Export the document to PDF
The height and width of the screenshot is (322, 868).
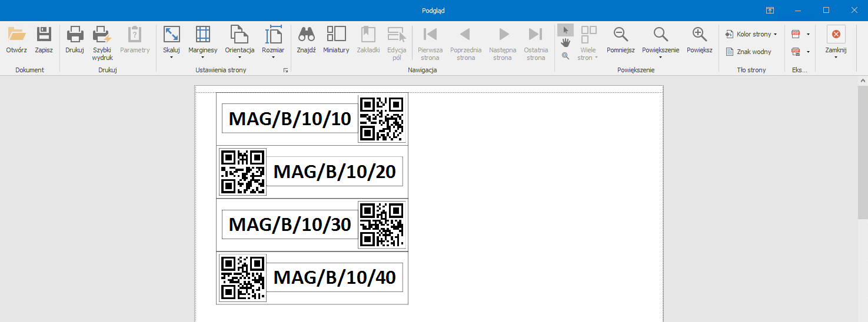pos(796,34)
